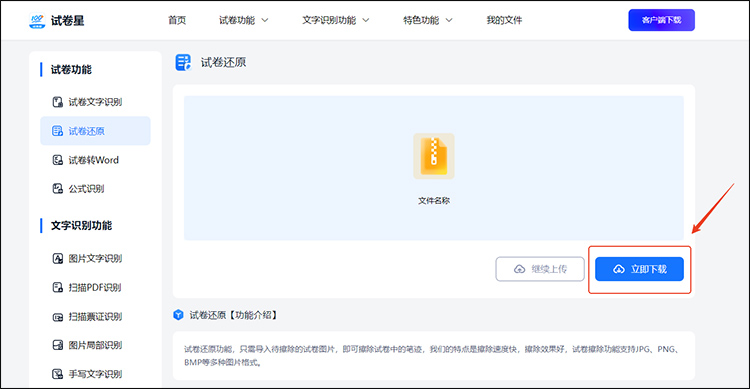Screen dimensions: 750x389
Task: Click the zip file icon
Action: coord(434,156)
